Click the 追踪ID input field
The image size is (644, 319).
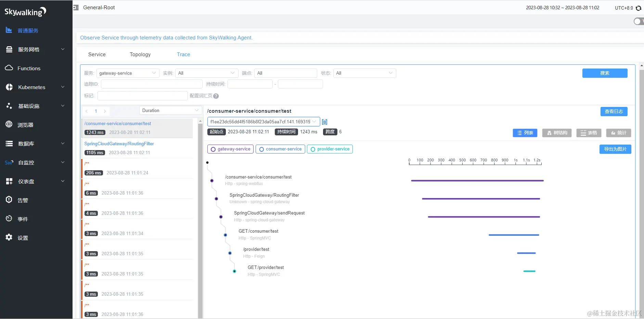click(152, 84)
